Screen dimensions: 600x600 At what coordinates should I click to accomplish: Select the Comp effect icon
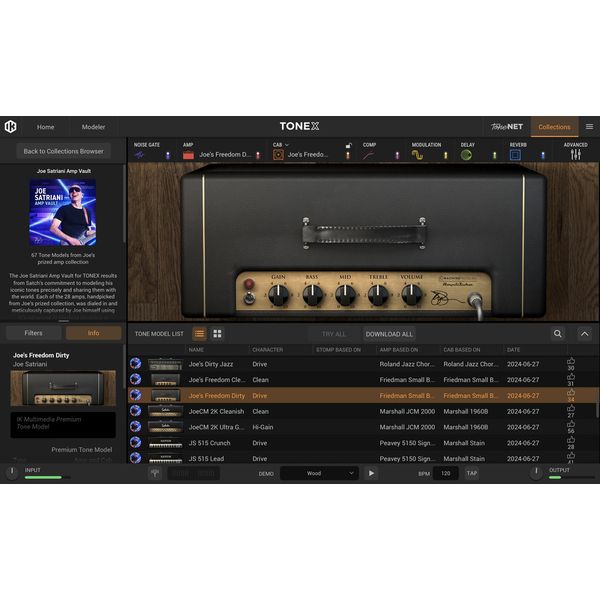[368, 155]
